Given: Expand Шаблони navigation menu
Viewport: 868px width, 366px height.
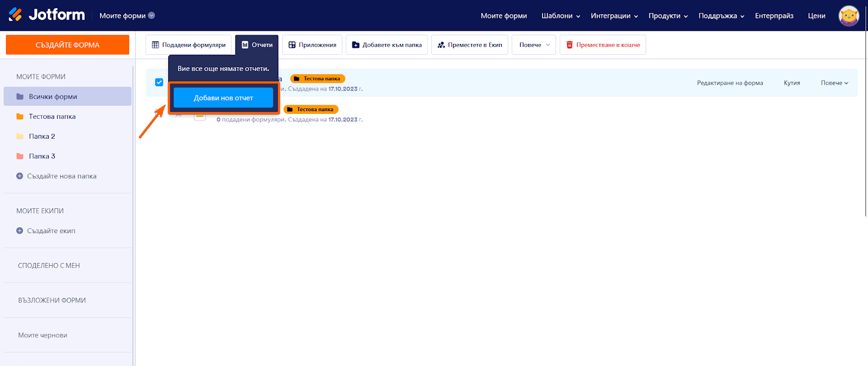Looking at the screenshot, I should [561, 16].
